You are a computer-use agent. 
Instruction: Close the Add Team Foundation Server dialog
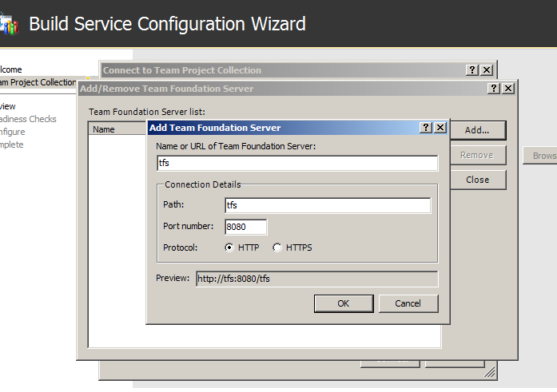click(440, 128)
